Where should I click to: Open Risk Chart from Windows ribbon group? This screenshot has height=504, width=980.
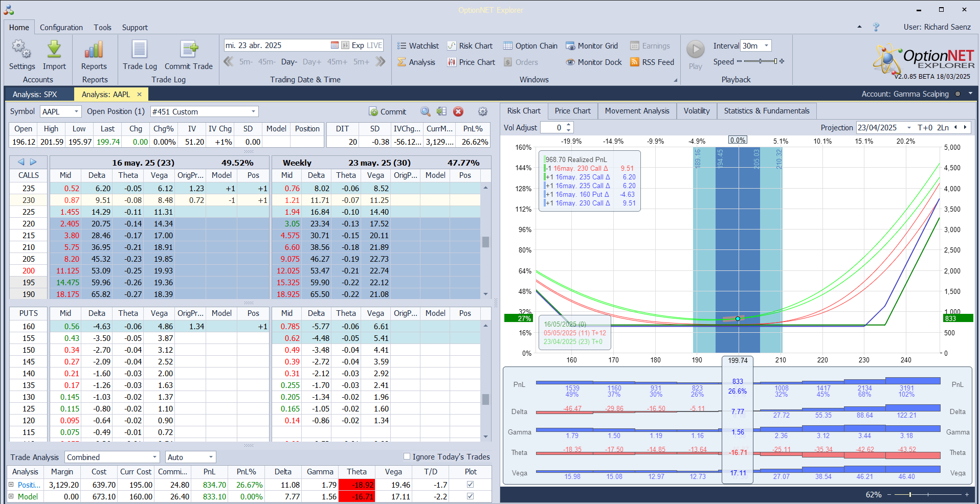(x=470, y=45)
